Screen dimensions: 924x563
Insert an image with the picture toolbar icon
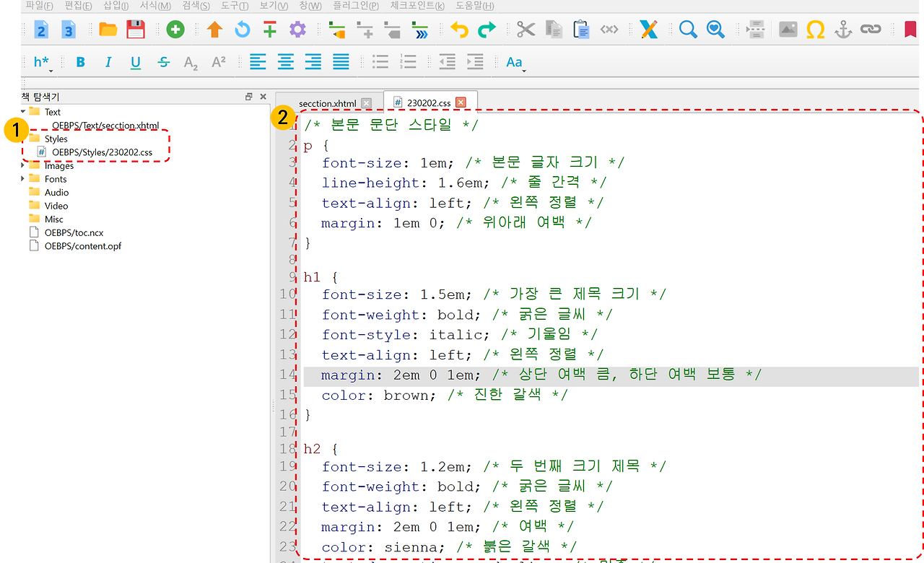(x=787, y=30)
